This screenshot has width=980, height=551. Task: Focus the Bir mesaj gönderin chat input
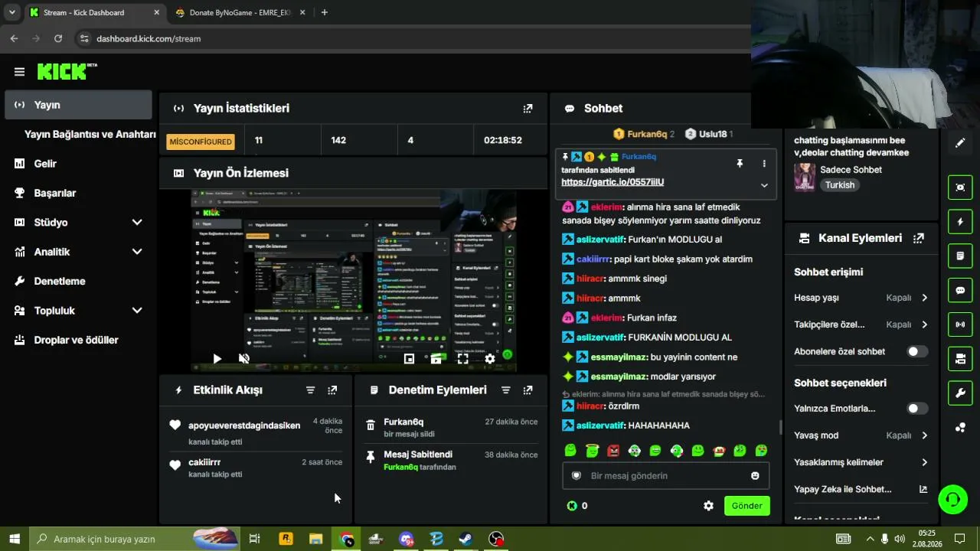665,476
